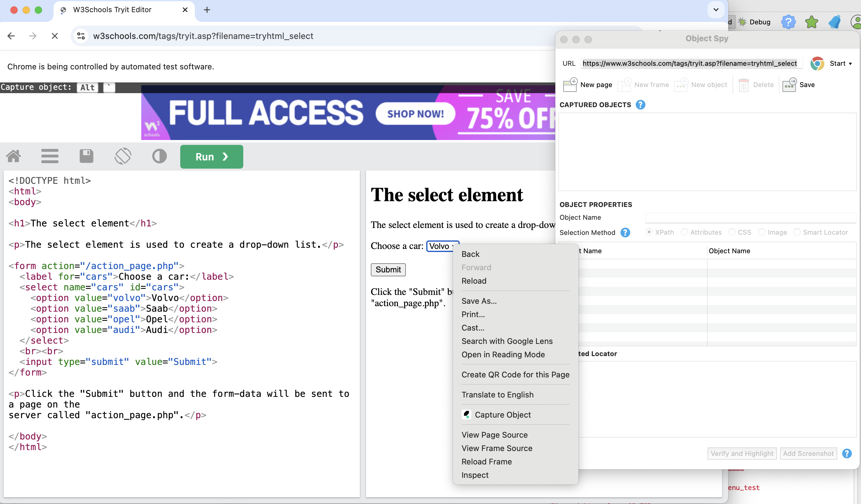The image size is (861, 504).
Task: Choose Capture Object from the context menu
Action: pos(502,415)
